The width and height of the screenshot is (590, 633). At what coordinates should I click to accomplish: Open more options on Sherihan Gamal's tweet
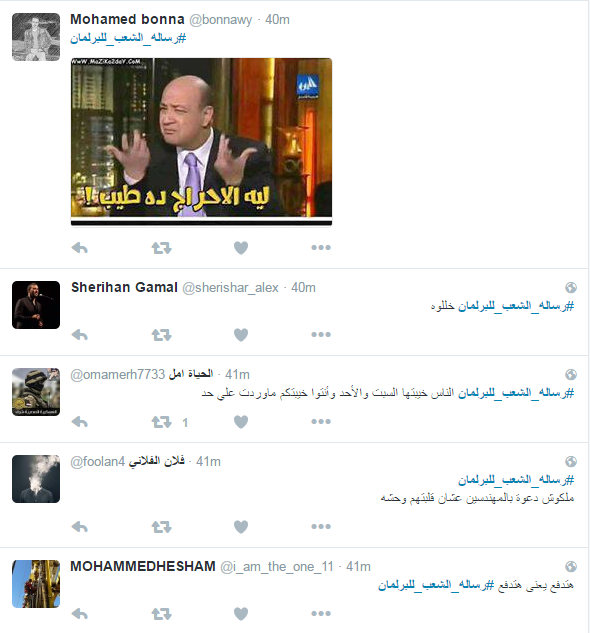(x=321, y=335)
